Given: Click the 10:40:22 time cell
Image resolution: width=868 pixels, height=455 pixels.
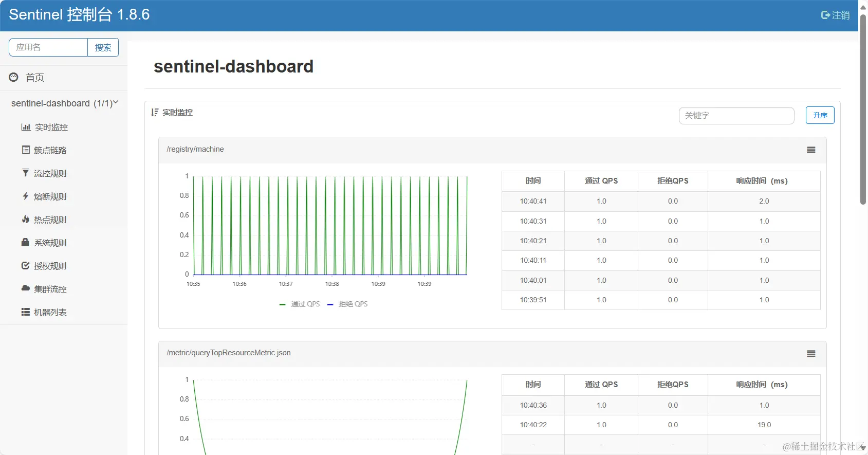Looking at the screenshot, I should (x=533, y=425).
